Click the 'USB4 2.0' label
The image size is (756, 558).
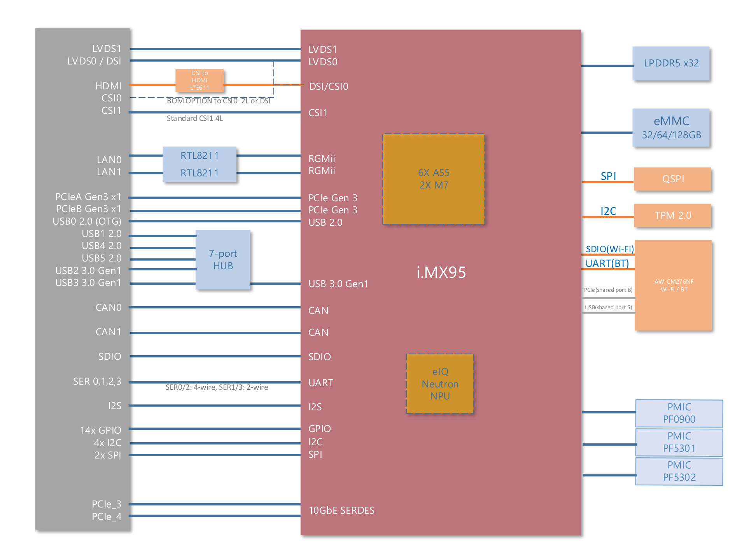coord(101,246)
